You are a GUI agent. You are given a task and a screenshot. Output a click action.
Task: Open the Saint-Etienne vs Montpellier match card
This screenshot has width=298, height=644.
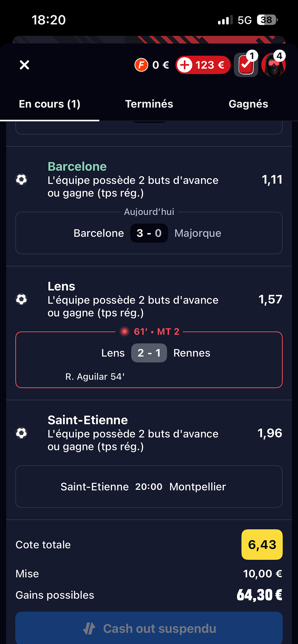point(149,487)
